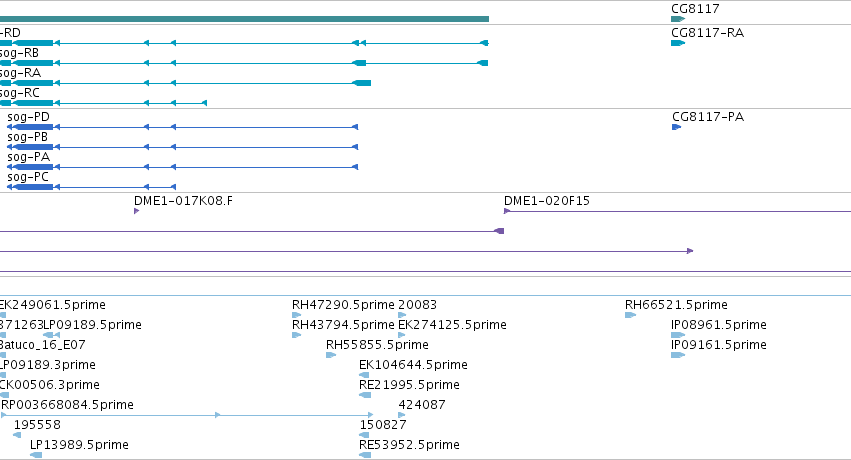Click the sog-RC transcript line
The image size is (851, 460).
(x=103, y=103)
